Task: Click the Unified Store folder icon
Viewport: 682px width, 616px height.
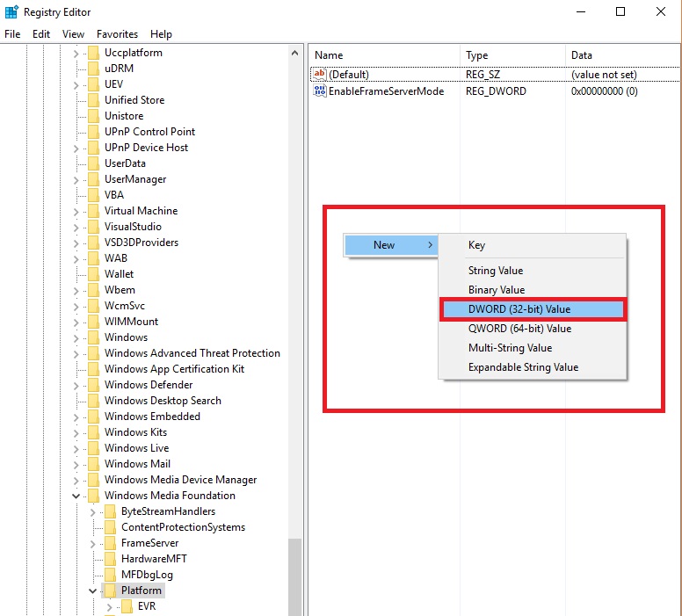Action: (93, 100)
